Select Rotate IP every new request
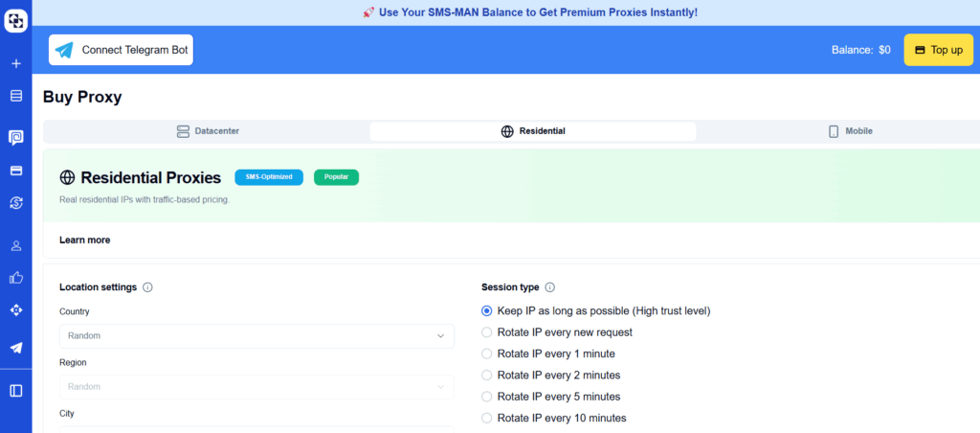 click(557, 332)
